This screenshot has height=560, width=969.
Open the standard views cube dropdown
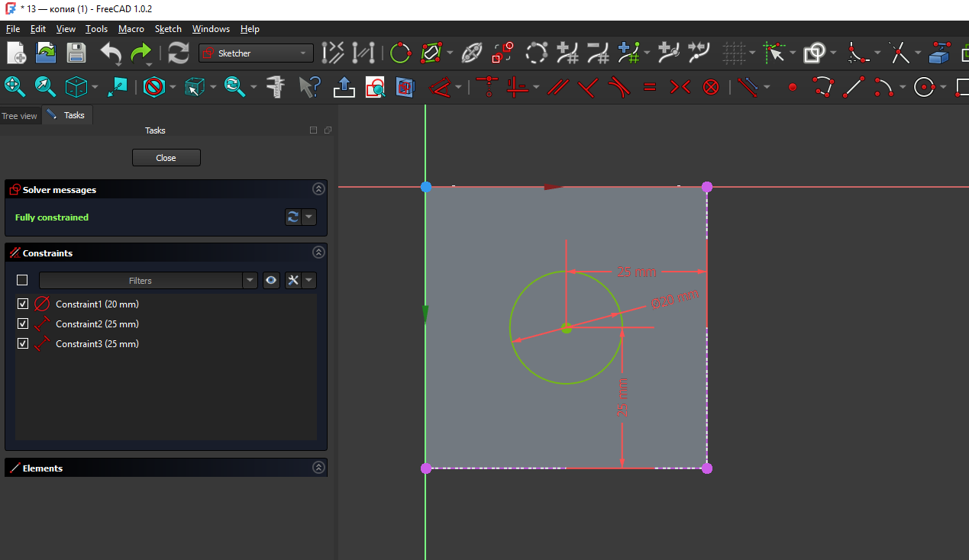(x=95, y=87)
